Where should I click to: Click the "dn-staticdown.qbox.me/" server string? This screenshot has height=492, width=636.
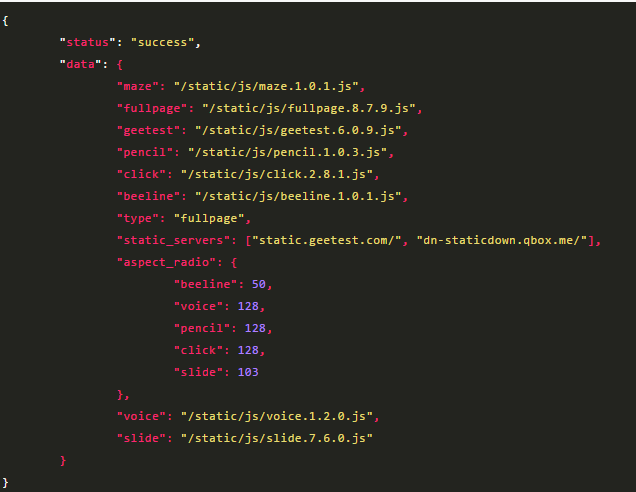click(x=500, y=240)
